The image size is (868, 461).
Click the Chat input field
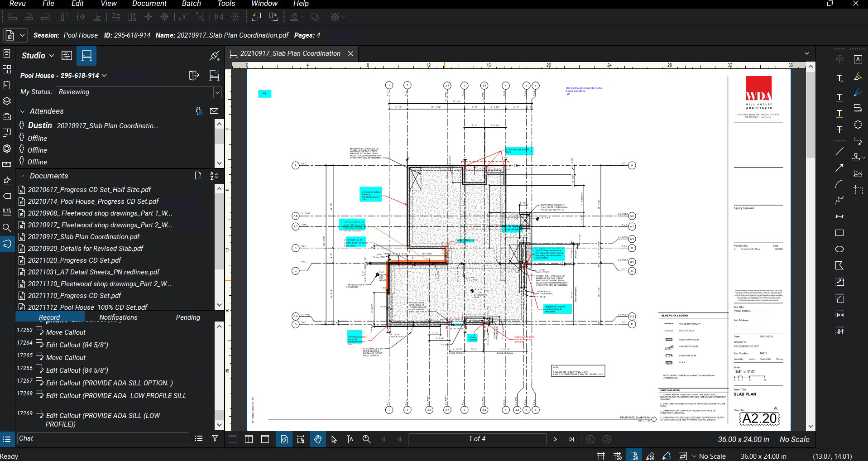tap(103, 438)
